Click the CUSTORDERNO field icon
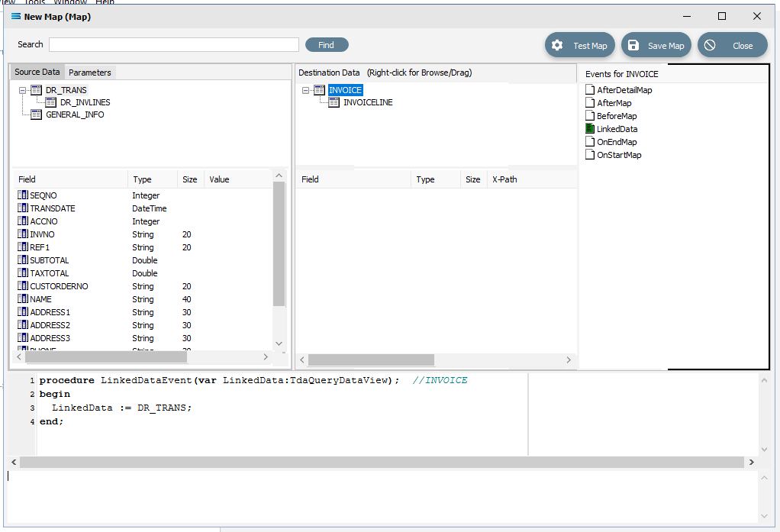Viewport: 780px width, 532px height. (x=23, y=285)
